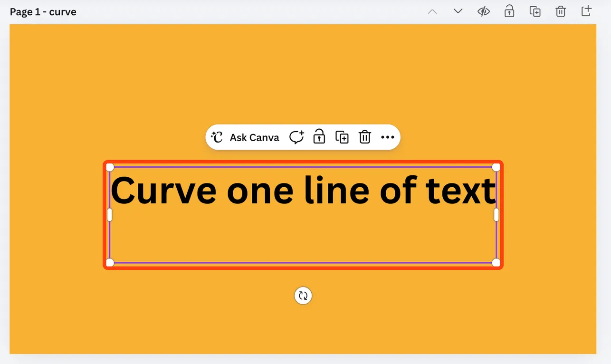The height and width of the screenshot is (364, 611).
Task: Delete page with the top-right trash icon
Action: (561, 11)
